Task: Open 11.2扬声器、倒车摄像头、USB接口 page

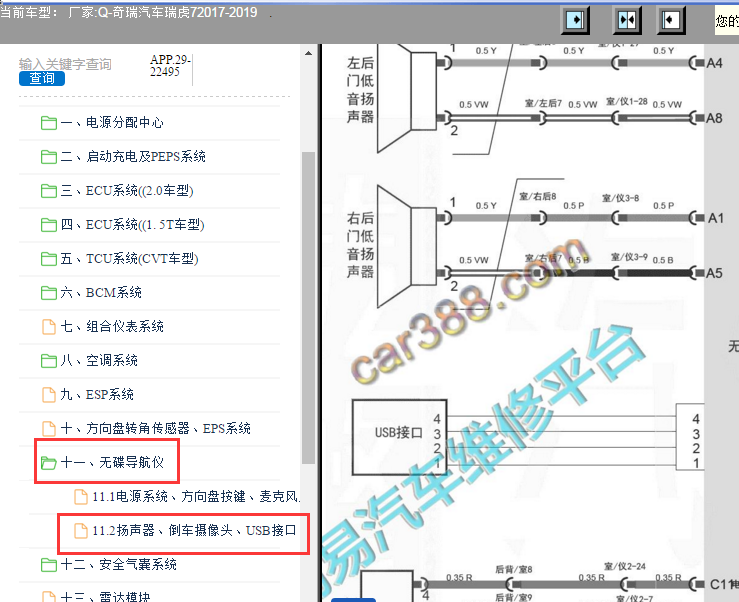Action: 194,530
